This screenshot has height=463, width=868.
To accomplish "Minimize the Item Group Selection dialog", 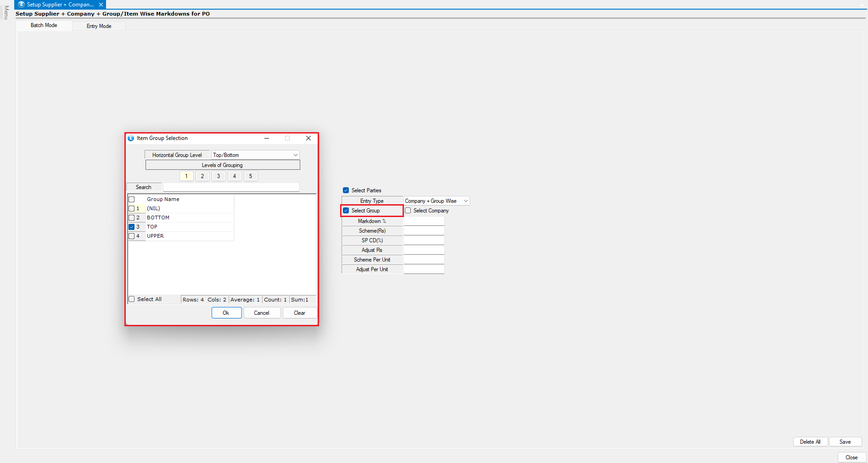I will point(267,138).
